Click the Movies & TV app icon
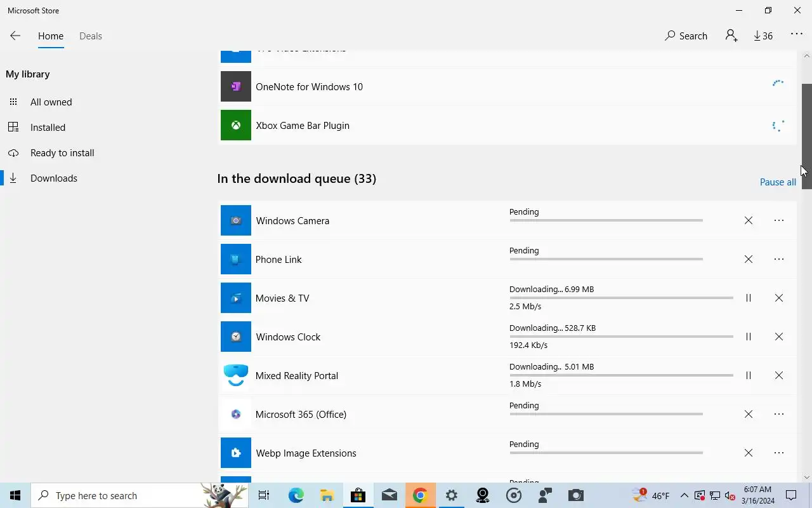The width and height of the screenshot is (812, 508). [236, 298]
